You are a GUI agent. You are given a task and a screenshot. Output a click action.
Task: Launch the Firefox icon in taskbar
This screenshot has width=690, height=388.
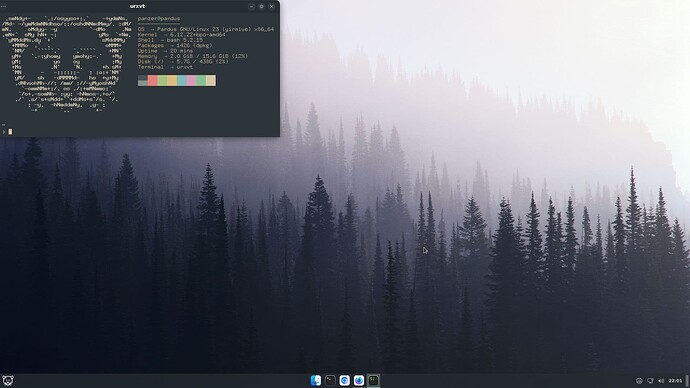pyautogui.click(x=359, y=381)
